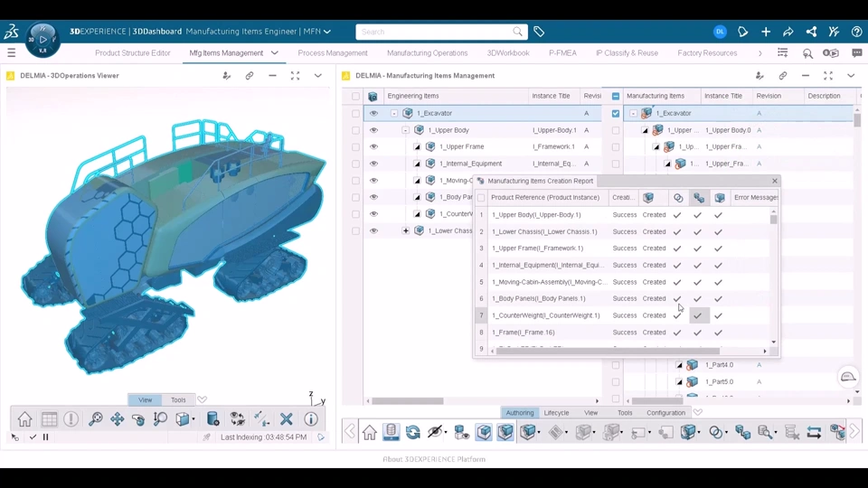Select the Zoom In Out magnifier tool
This screenshot has height=488, width=868.
[161, 418]
